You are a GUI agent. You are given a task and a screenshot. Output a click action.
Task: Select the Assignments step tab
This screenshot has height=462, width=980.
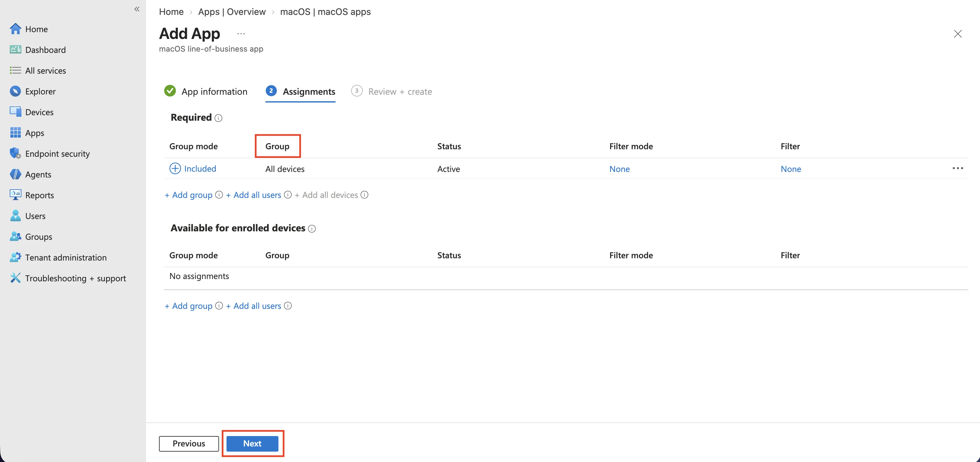[x=300, y=91]
